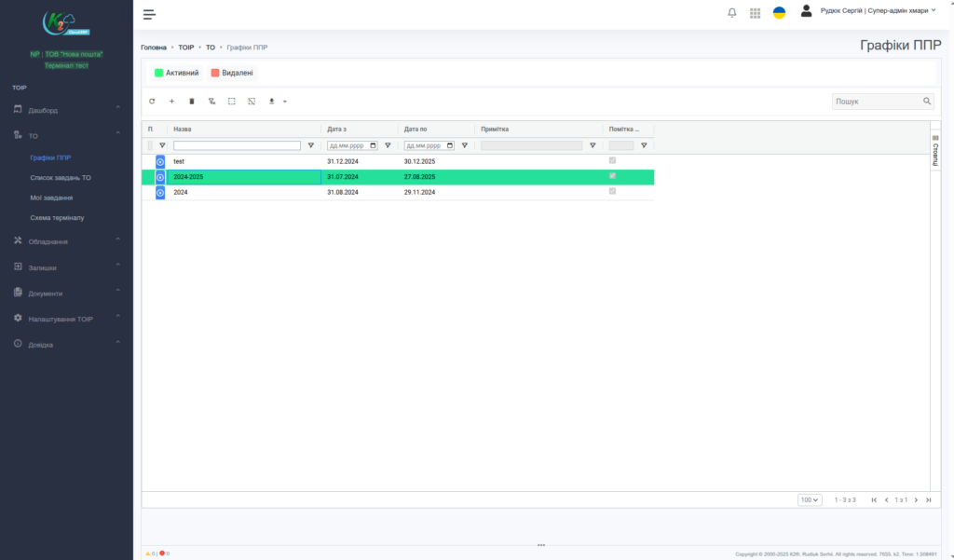Toggle the hamburger sidebar menu icon
Viewport: 954px width, 560px height.
pos(149,14)
